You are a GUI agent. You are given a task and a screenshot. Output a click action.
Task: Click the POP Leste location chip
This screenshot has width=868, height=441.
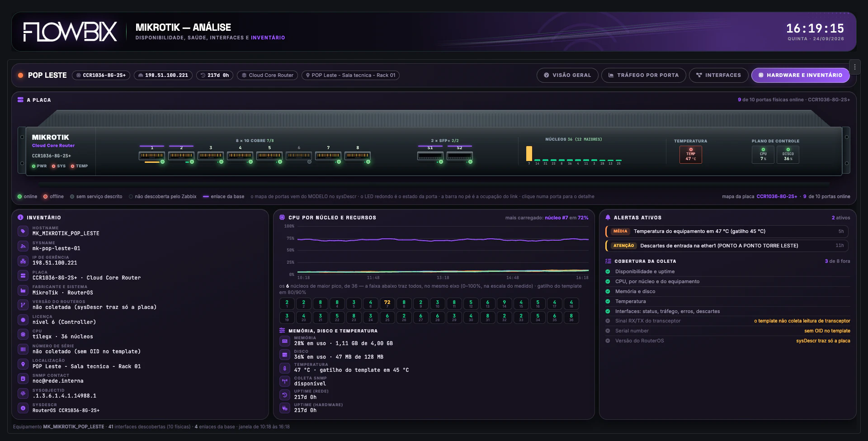350,75
